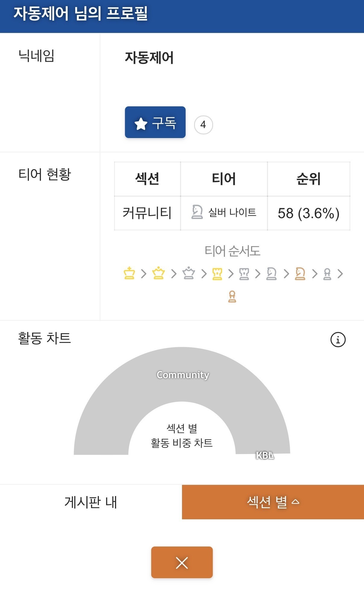Select the Community segment of the chart
Viewport: 364px width, 603px height.
pyautogui.click(x=182, y=375)
